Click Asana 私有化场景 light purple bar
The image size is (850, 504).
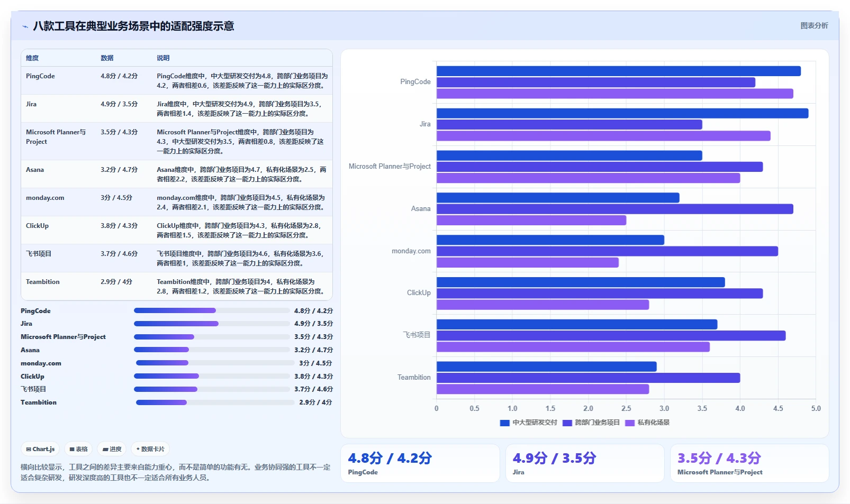[x=531, y=220]
